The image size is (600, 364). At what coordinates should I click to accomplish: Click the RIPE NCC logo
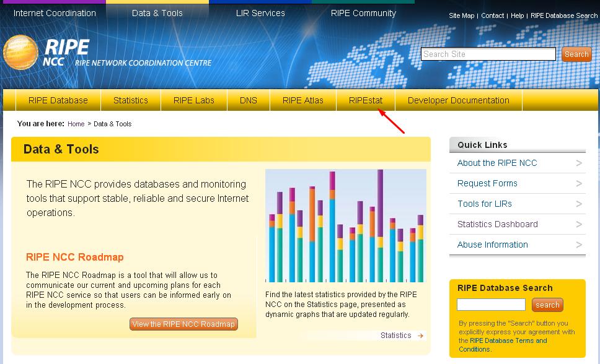[x=46, y=53]
